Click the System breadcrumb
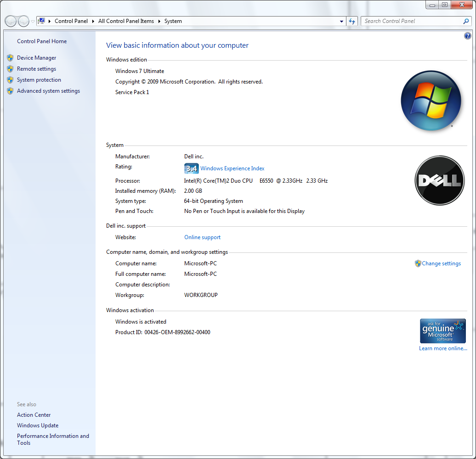 [173, 21]
